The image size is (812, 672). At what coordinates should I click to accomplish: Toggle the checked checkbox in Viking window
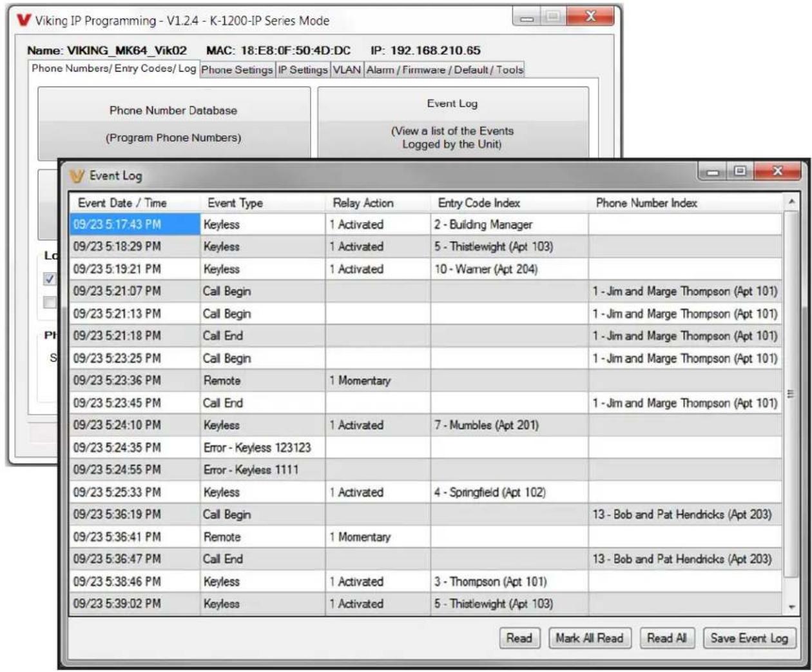coord(50,279)
